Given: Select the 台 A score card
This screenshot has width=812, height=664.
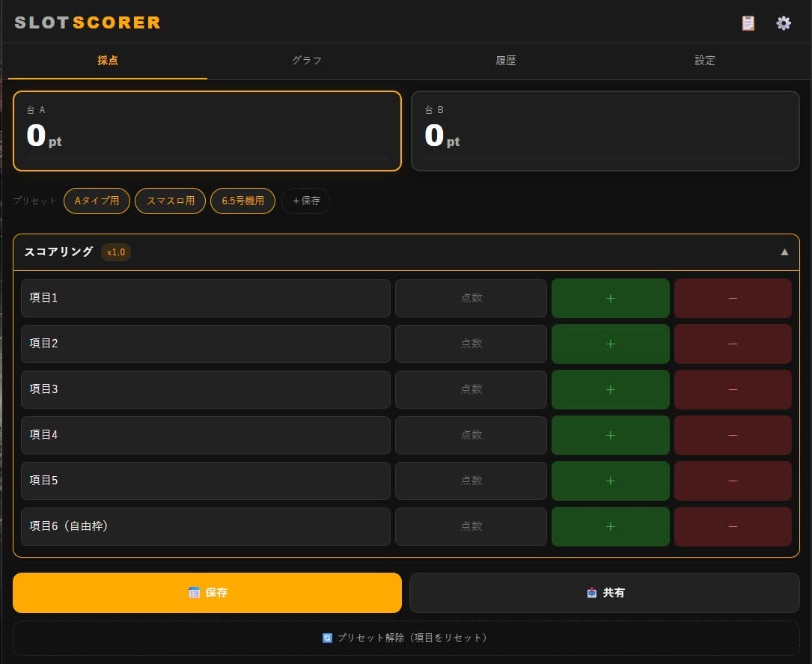Looking at the screenshot, I should click(x=207, y=131).
